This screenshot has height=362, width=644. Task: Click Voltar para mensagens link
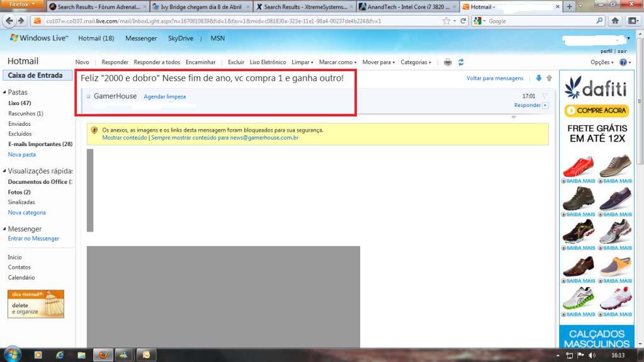coord(495,78)
